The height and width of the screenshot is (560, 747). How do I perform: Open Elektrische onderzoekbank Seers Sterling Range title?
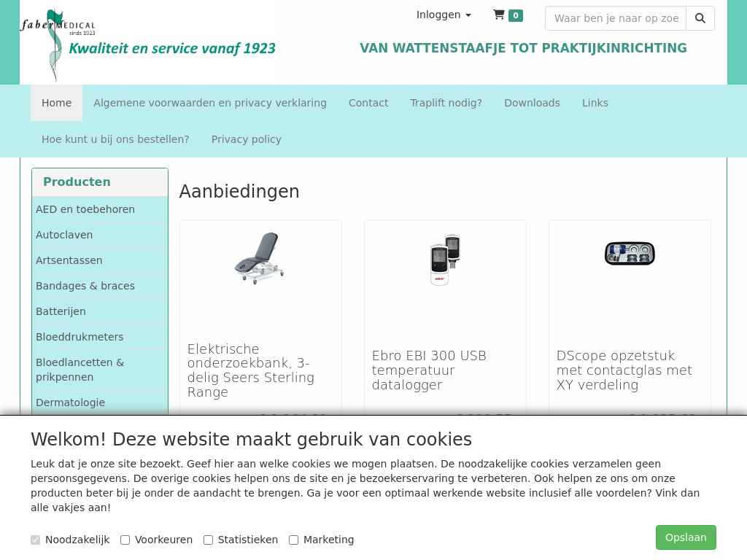coord(251,370)
